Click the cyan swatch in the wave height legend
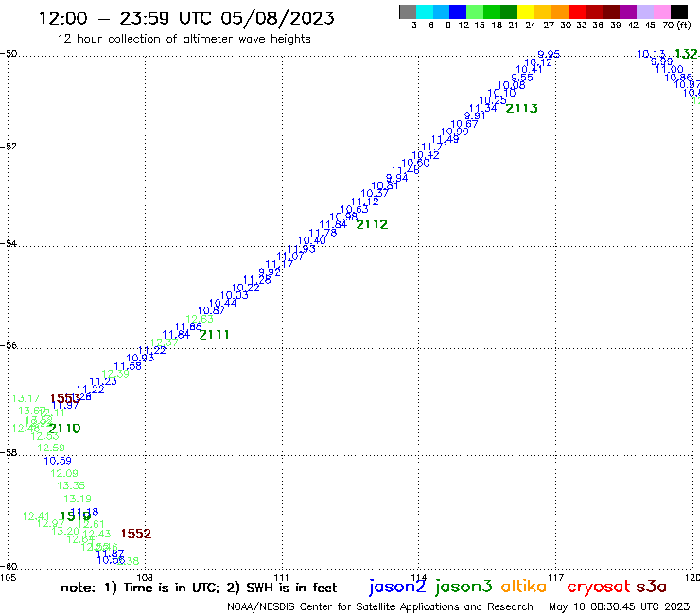 pos(425,12)
